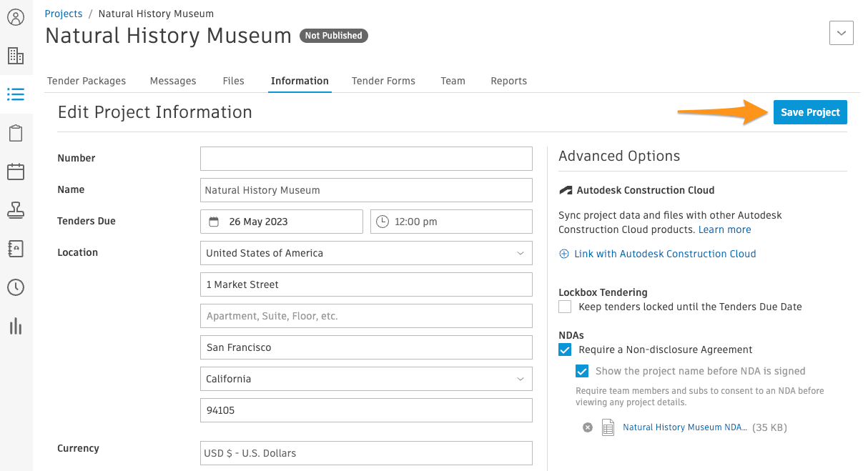Open the Natural History Museum NDA file link

pyautogui.click(x=685, y=427)
